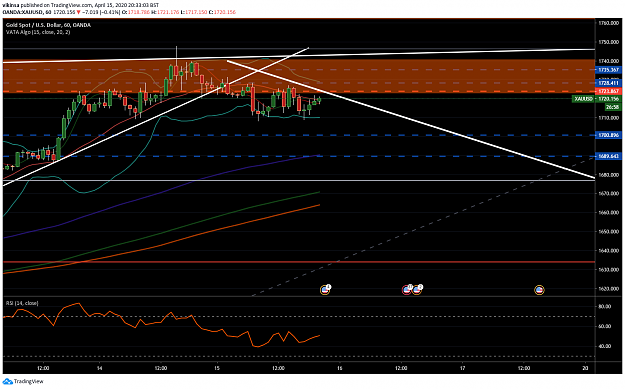Click the 1735.367 blue price label
This screenshot has width=625, height=389.
608,70
